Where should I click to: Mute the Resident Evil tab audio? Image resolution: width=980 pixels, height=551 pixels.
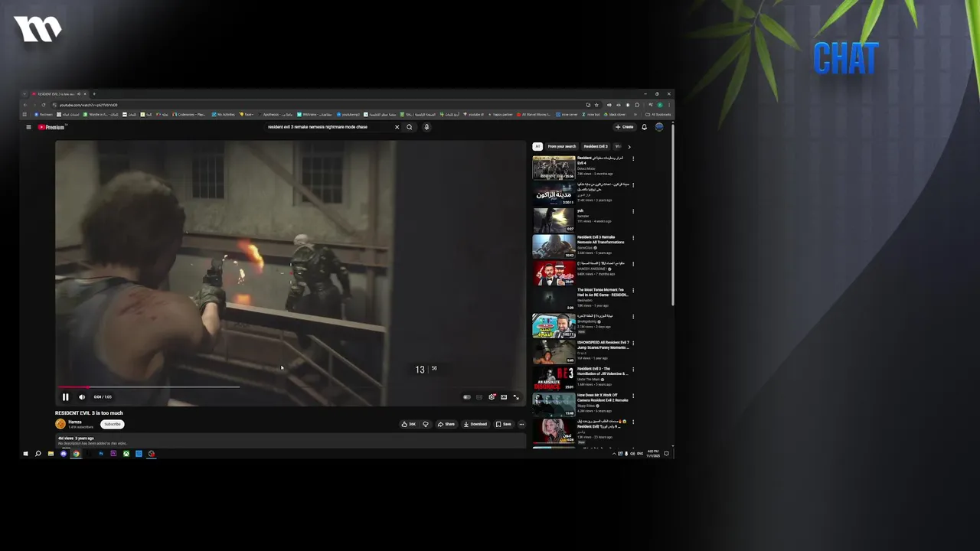[x=79, y=94]
